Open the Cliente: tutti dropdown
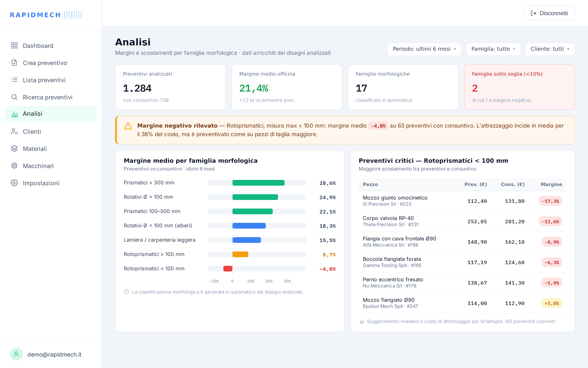 click(550, 49)
